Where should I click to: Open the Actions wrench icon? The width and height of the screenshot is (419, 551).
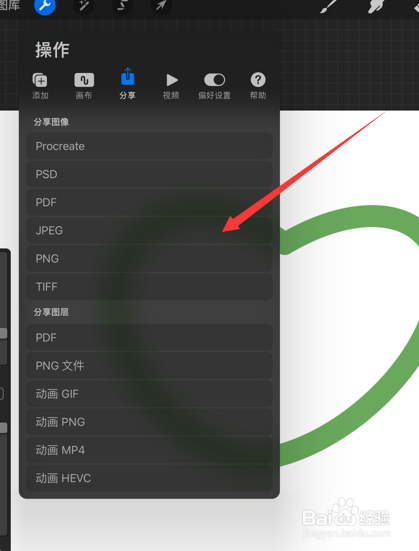click(45, 5)
